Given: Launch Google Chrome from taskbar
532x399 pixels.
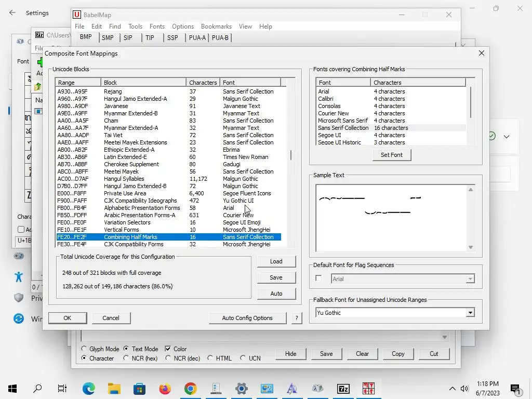Looking at the screenshot, I should [191, 389].
